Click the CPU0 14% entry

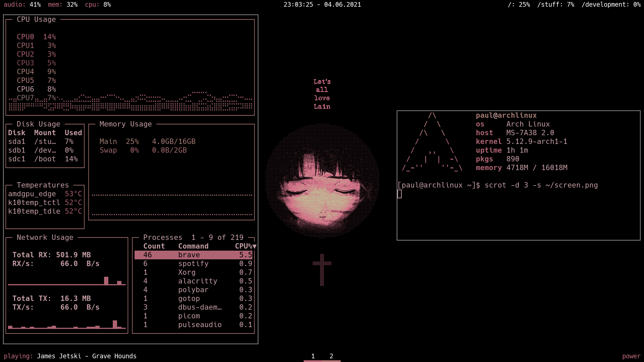point(36,37)
